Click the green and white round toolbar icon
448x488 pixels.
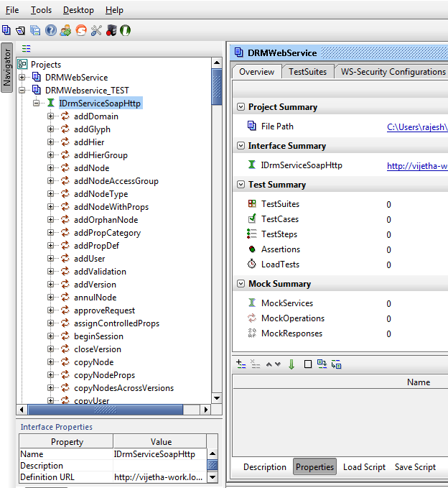(126, 30)
